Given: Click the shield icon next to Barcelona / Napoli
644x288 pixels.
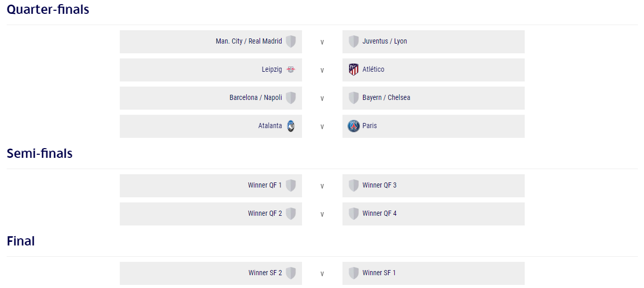Looking at the screenshot, I should point(291,98).
